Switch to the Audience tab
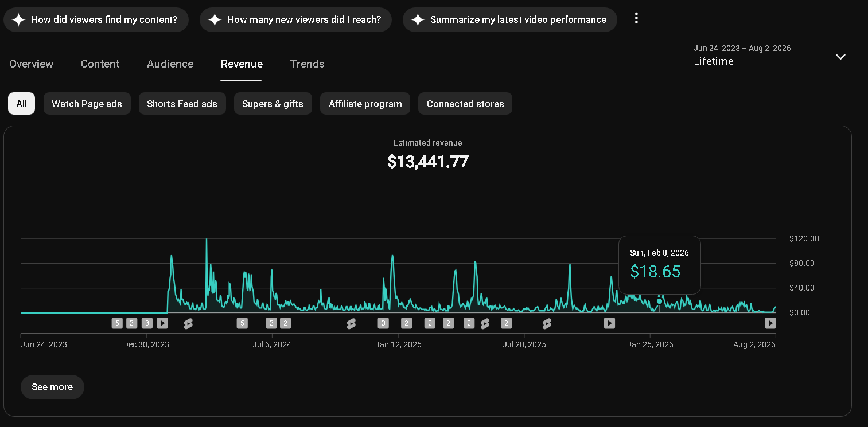This screenshot has width=868, height=427. 170,64
